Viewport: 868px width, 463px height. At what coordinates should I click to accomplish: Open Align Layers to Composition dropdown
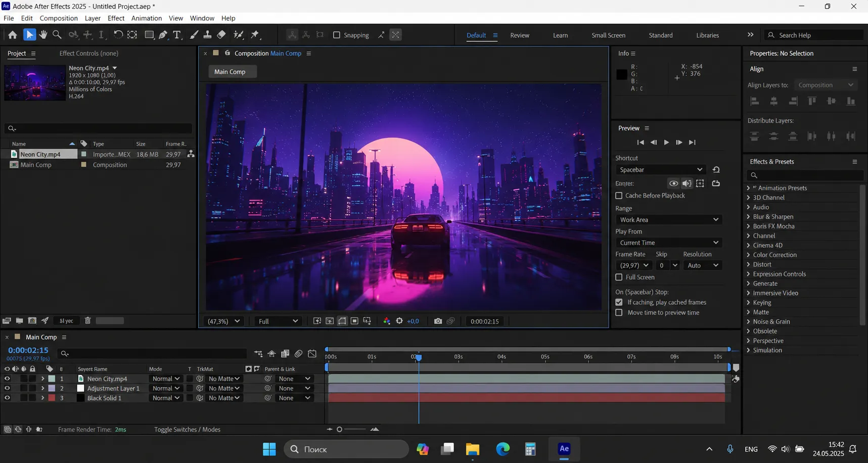825,85
